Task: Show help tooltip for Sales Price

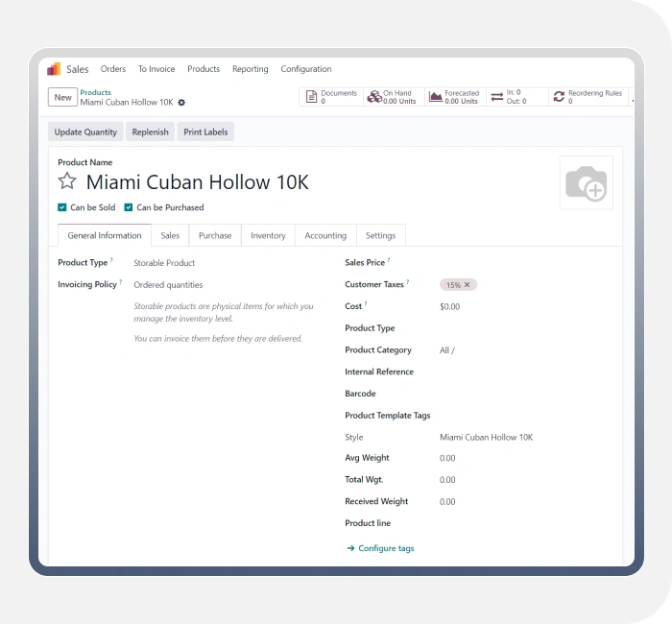Action: tap(389, 260)
